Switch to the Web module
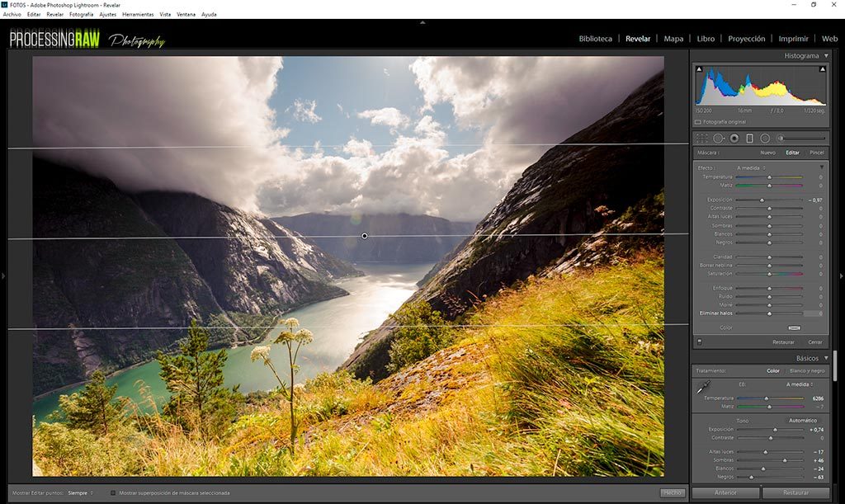845x504 pixels. [x=829, y=39]
